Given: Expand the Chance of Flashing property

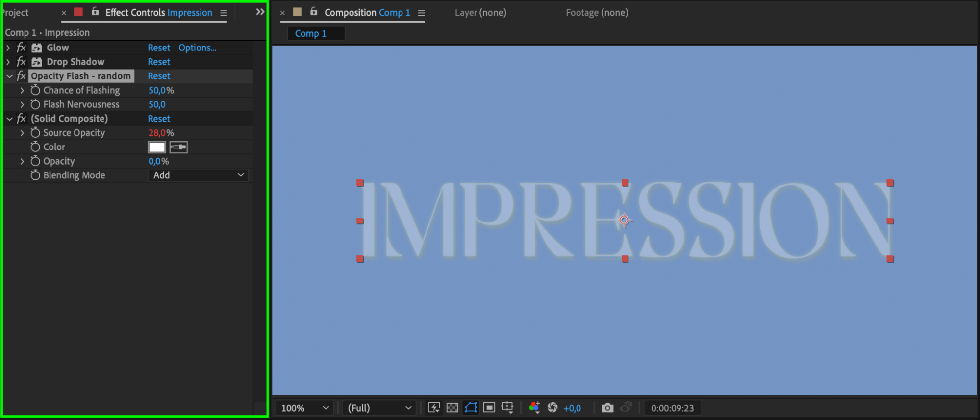Looking at the screenshot, I should pos(22,90).
